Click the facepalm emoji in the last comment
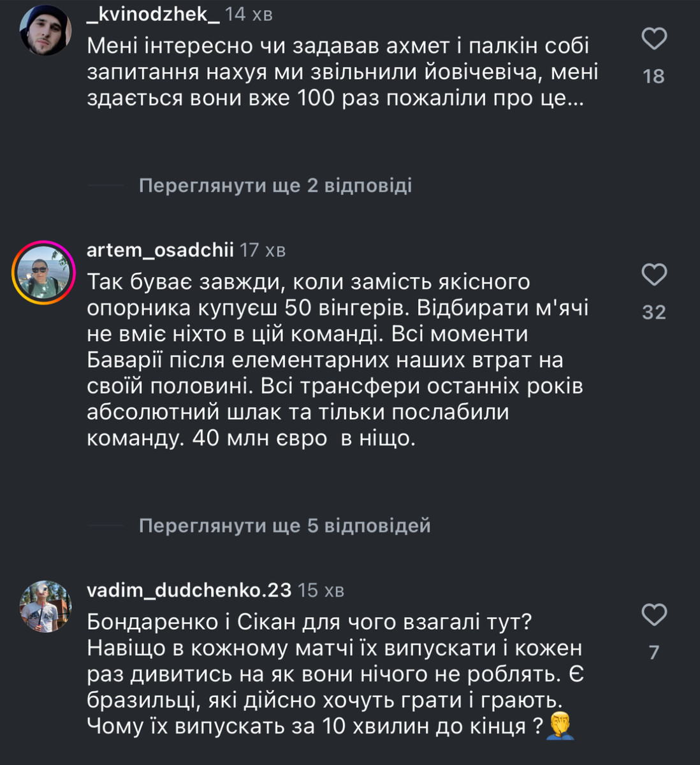The image size is (700, 765). coord(560,726)
